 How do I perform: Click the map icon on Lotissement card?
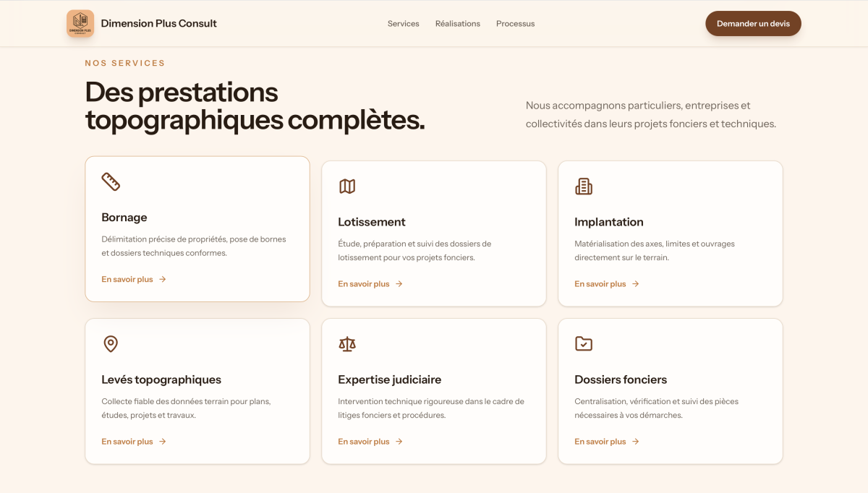347,187
